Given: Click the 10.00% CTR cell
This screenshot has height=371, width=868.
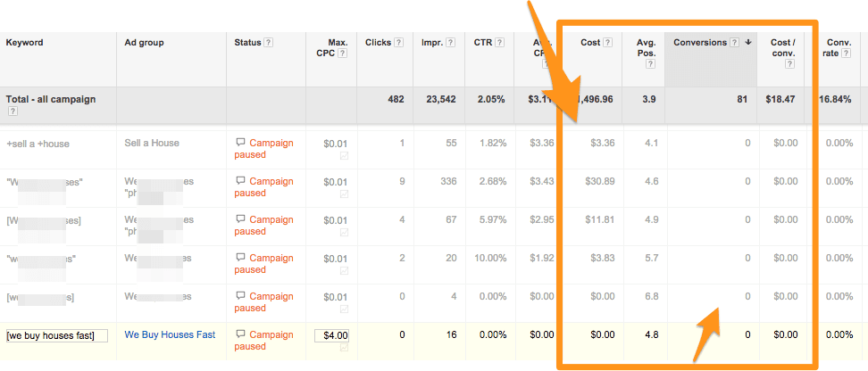Looking at the screenshot, I should point(490,259).
